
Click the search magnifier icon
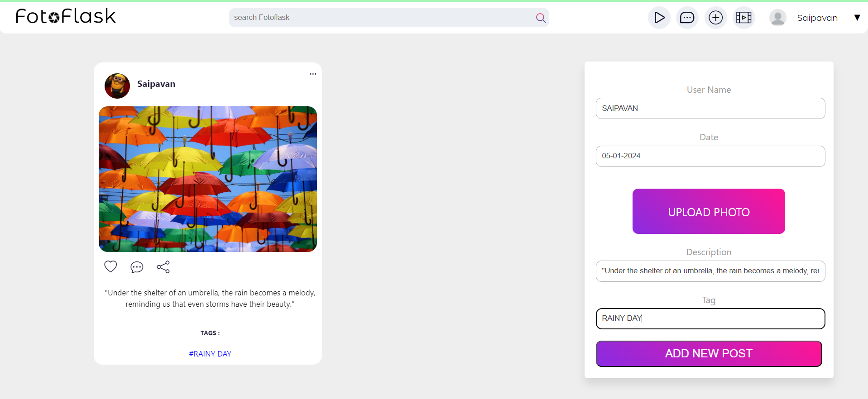(x=541, y=18)
